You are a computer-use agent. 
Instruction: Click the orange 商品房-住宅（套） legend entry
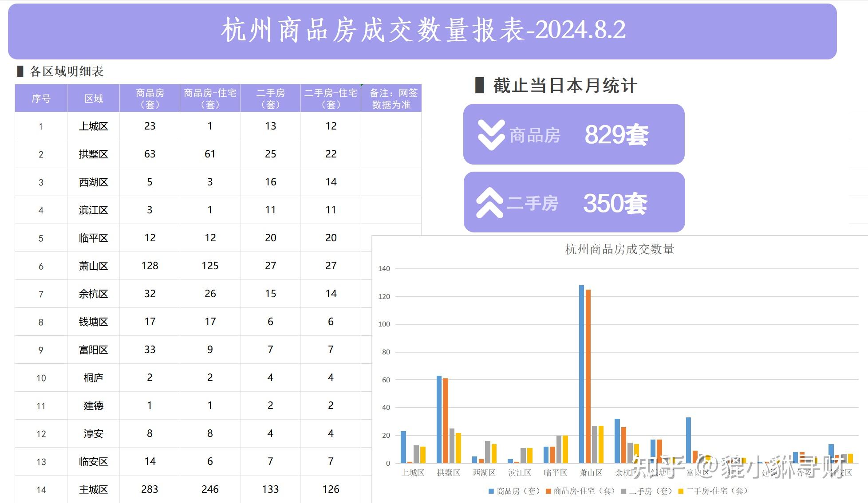(x=581, y=491)
